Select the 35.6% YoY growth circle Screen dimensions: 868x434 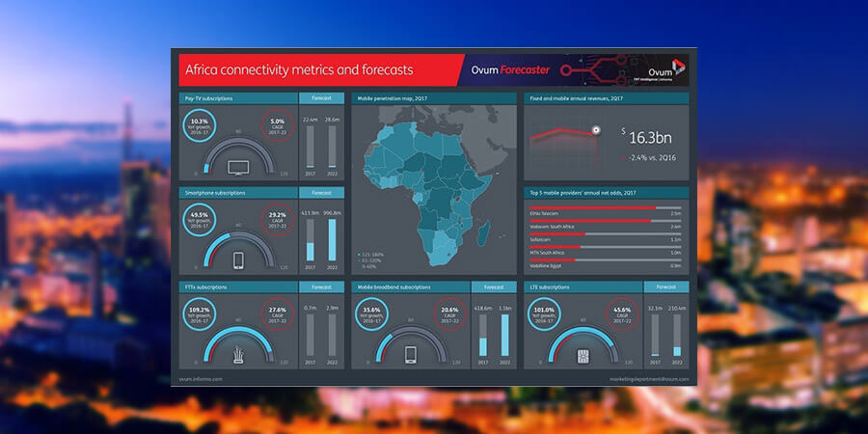point(371,313)
